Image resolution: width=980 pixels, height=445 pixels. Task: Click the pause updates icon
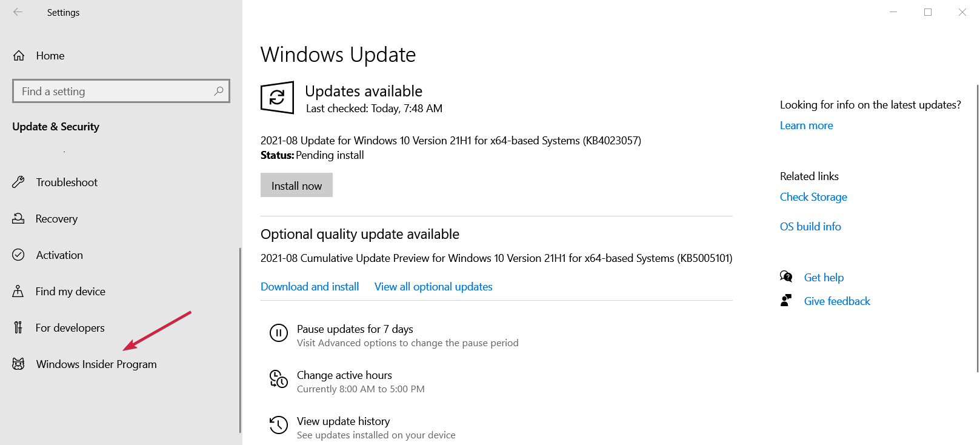coord(279,333)
